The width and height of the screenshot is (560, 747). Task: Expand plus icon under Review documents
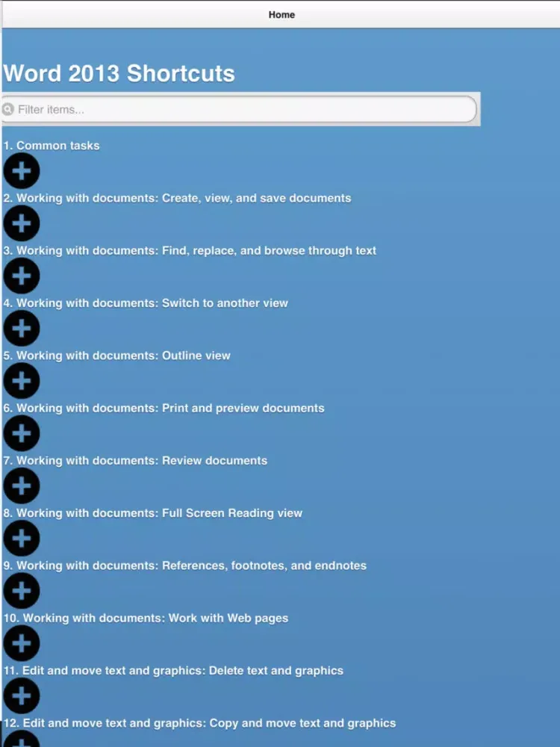(22, 486)
